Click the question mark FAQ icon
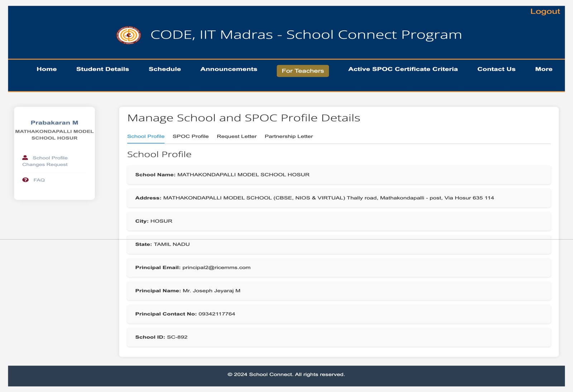 coord(25,180)
